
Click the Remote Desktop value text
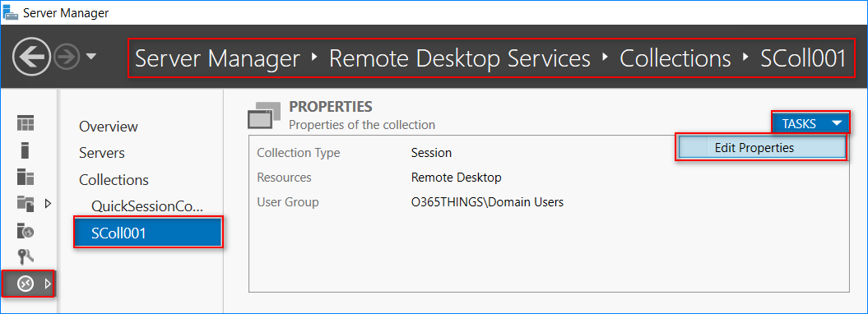coord(456,178)
